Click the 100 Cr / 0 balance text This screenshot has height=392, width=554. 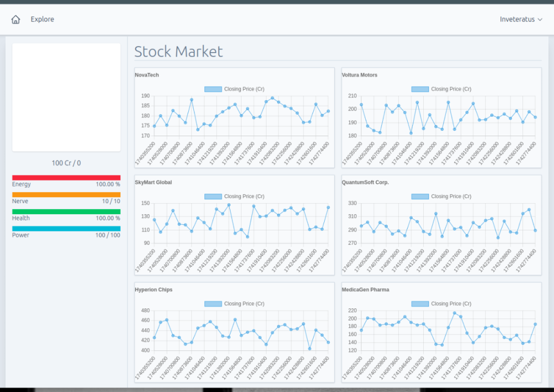coord(66,163)
